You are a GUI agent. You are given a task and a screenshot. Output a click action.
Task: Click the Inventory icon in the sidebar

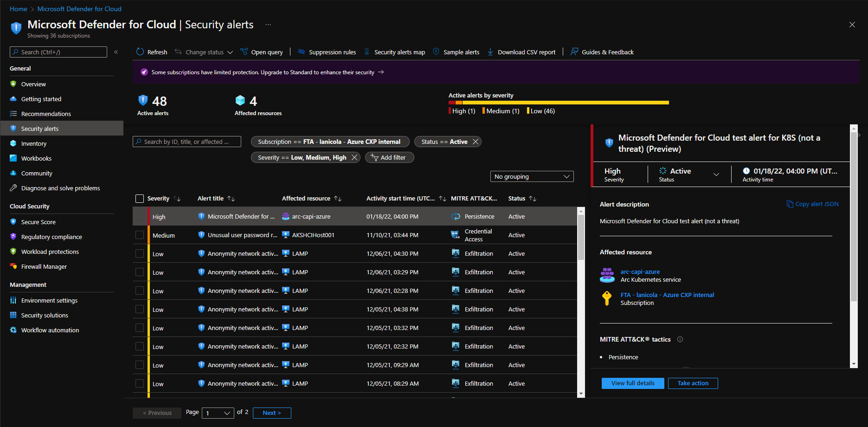tap(13, 143)
